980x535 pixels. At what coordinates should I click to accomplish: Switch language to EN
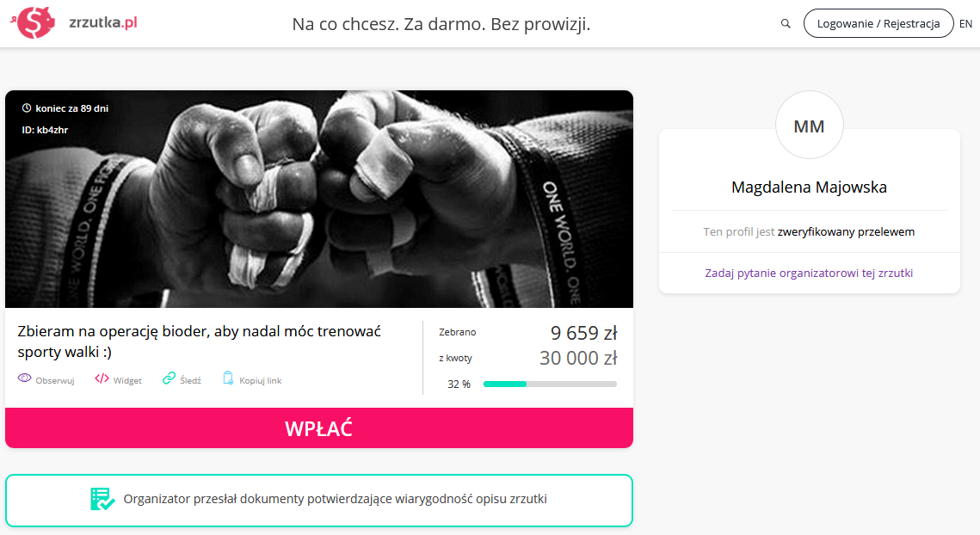coord(965,24)
